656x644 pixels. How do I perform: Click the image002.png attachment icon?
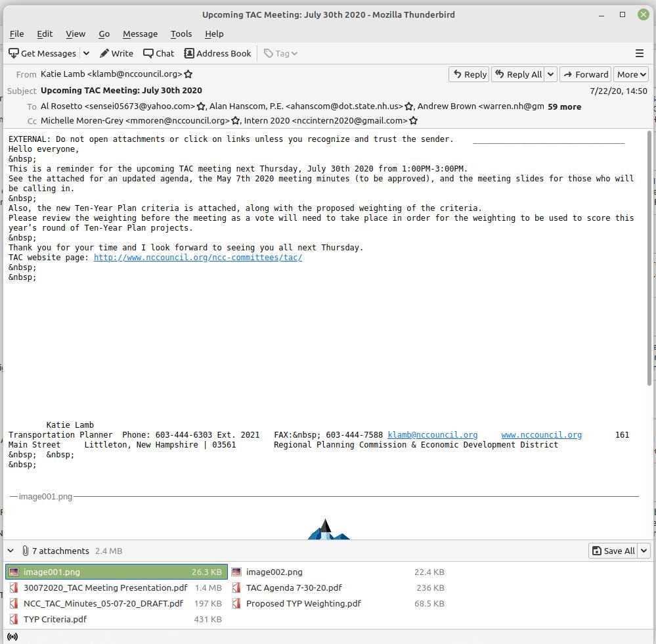coord(236,572)
